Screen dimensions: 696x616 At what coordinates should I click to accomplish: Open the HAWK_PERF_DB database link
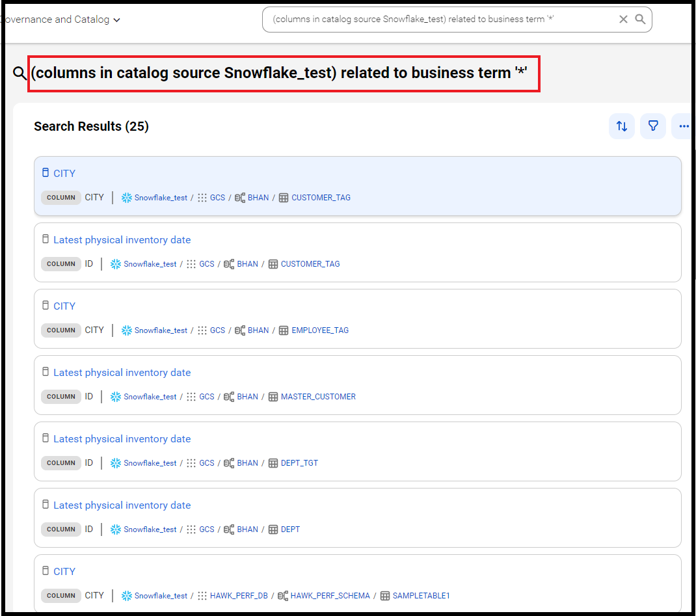tap(239, 596)
